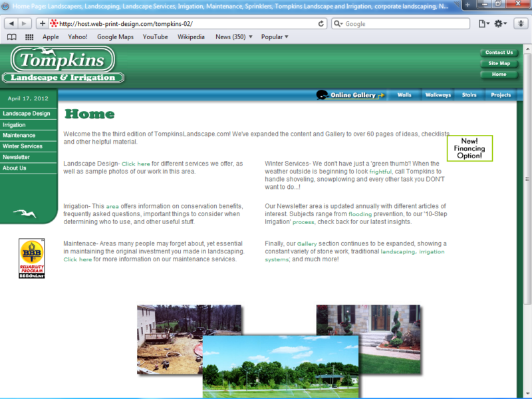The width and height of the screenshot is (532, 399).
Task: Click 'Click here' link in Landscape Design paragraph
Action: coord(136,164)
